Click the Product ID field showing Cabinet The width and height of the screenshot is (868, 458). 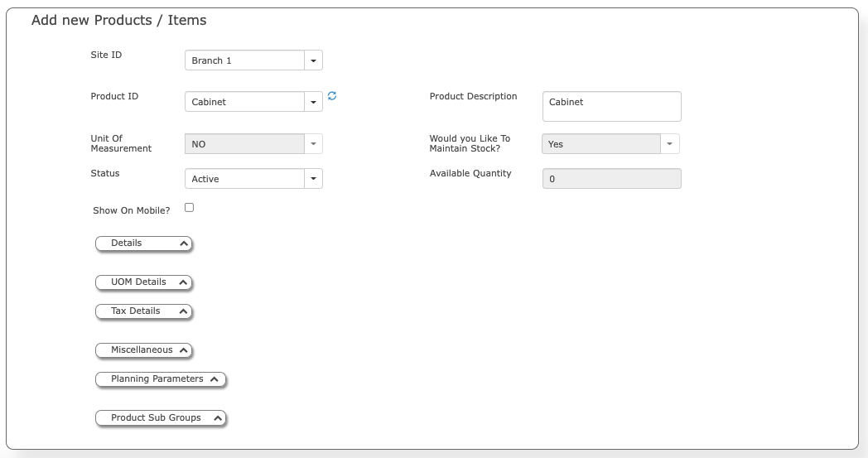[x=244, y=102]
